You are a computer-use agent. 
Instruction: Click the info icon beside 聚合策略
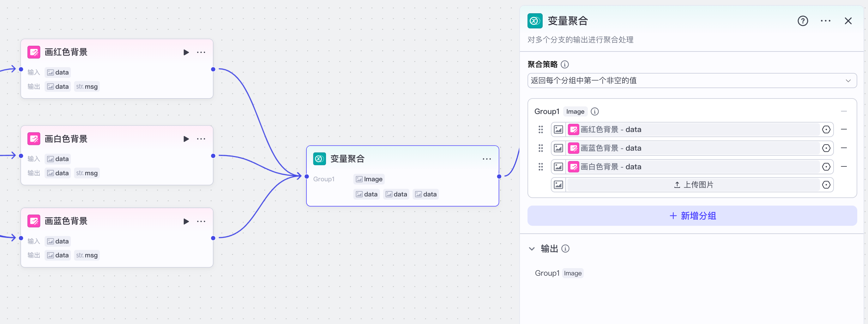click(565, 64)
